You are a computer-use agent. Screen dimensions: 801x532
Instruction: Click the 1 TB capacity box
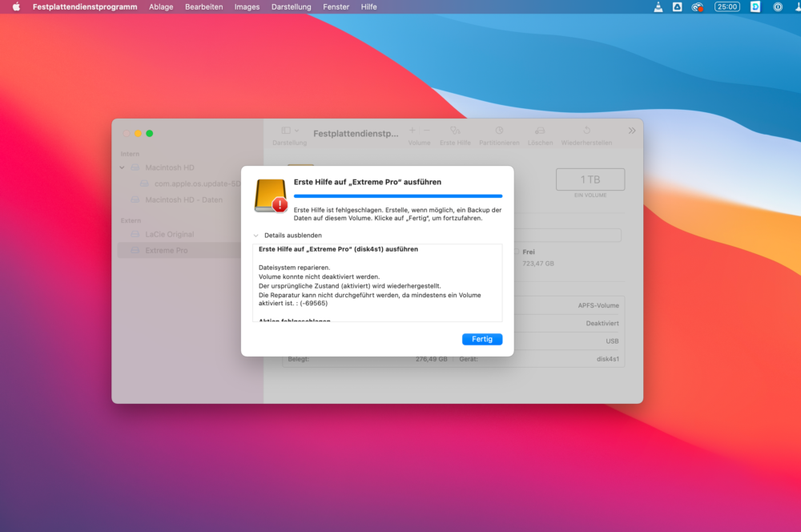[590, 179]
